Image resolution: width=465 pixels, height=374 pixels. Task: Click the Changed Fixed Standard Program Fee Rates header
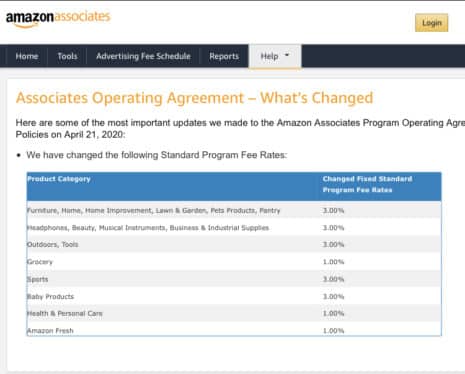pyautogui.click(x=367, y=184)
